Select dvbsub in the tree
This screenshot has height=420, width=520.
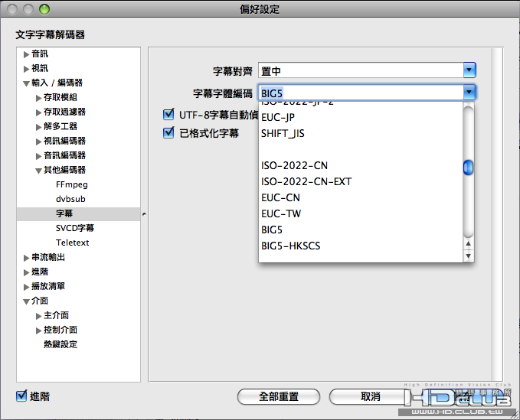(70, 199)
